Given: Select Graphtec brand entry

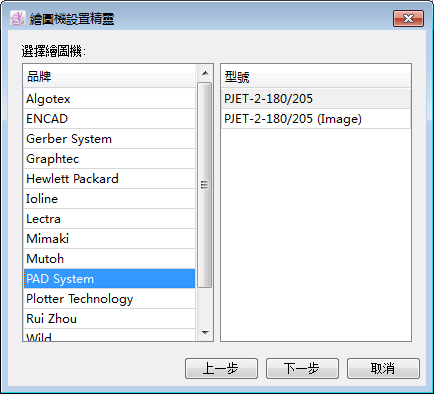Looking at the screenshot, I should (x=109, y=159).
